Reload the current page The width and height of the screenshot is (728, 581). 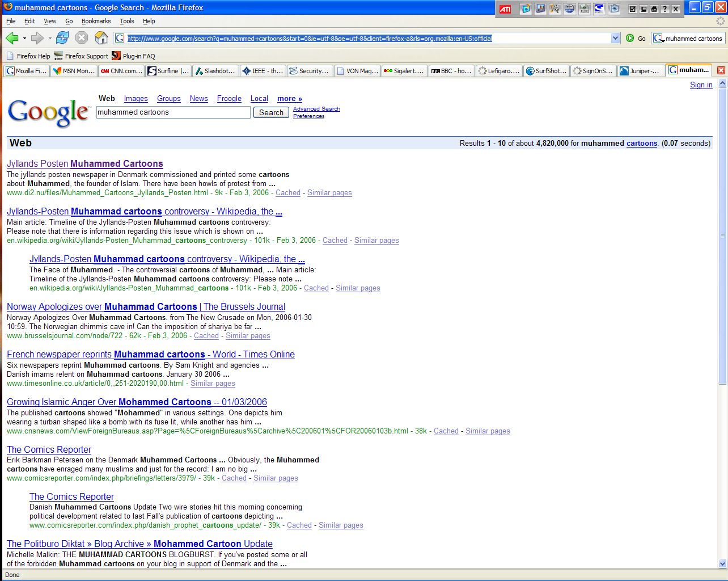pyautogui.click(x=62, y=38)
